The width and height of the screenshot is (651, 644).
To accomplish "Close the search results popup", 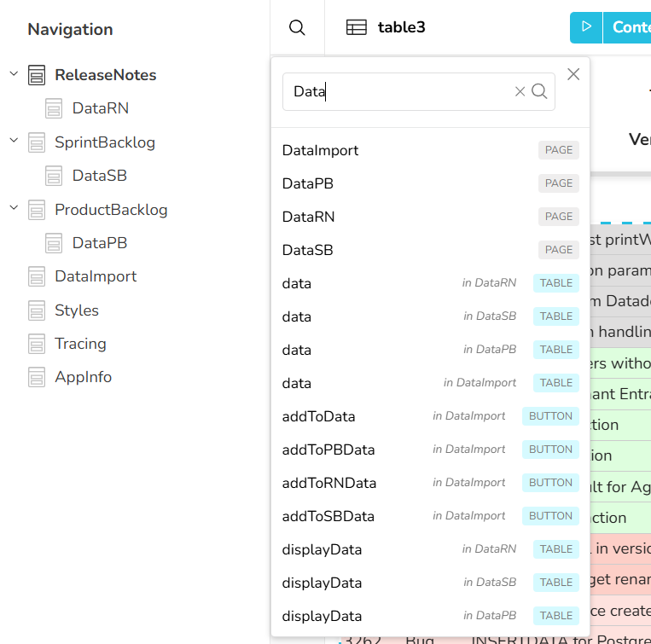I will (x=573, y=74).
